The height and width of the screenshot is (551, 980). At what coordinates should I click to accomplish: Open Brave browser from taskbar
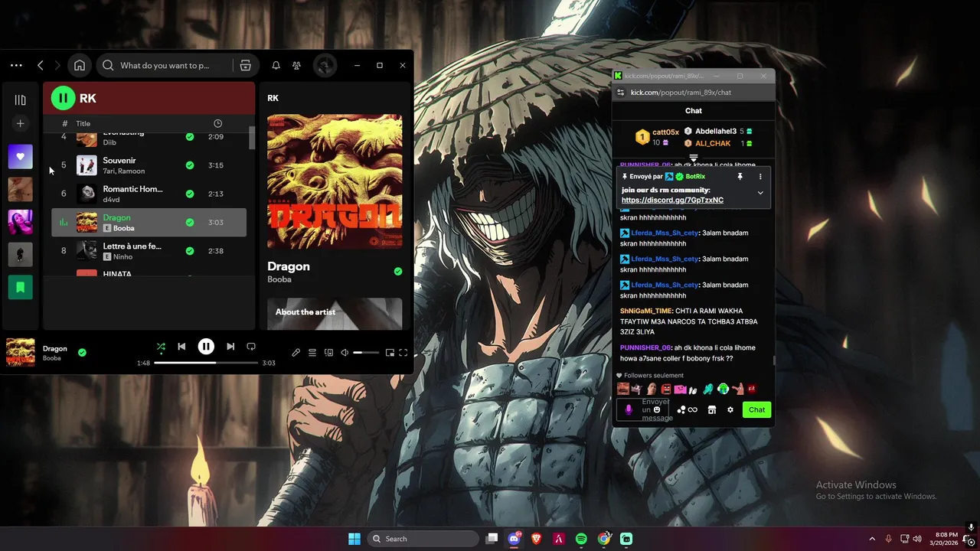537,539
